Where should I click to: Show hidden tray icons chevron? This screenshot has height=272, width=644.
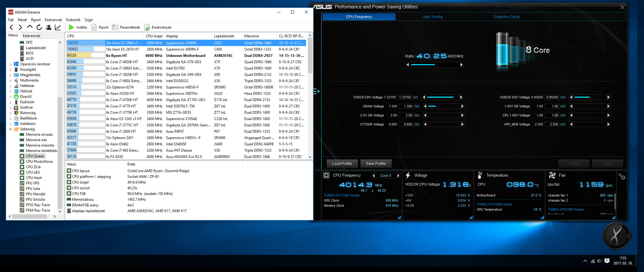click(585, 261)
